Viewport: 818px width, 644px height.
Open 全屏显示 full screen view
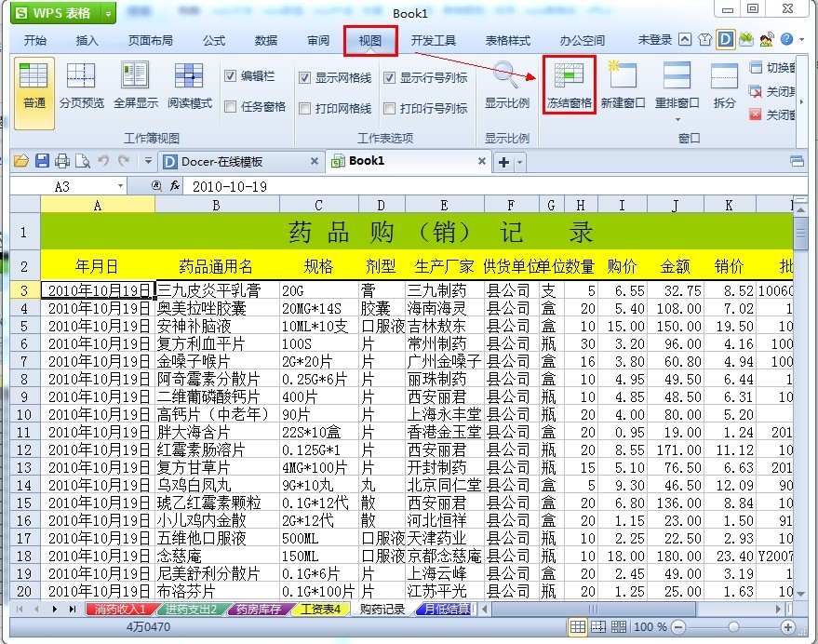pyautogui.click(x=135, y=74)
